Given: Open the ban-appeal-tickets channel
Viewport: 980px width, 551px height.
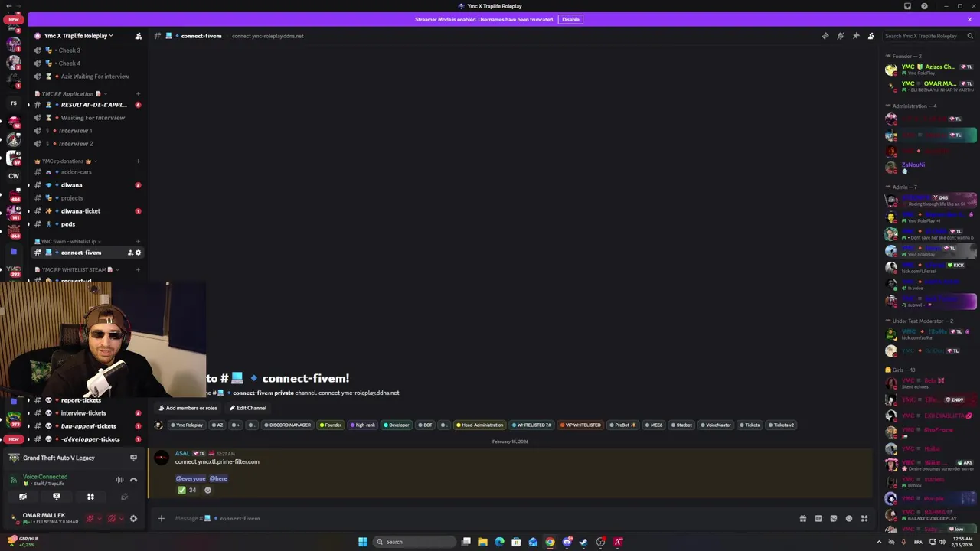Looking at the screenshot, I should [88, 426].
